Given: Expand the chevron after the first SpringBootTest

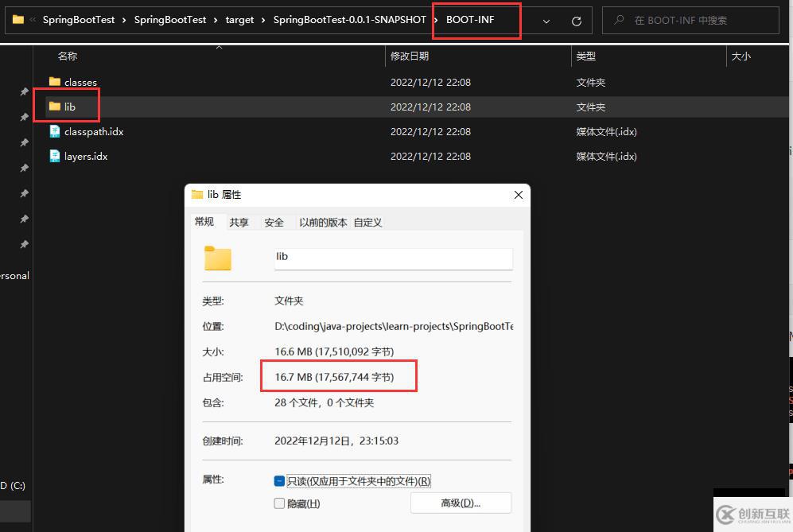Looking at the screenshot, I should 124,20.
